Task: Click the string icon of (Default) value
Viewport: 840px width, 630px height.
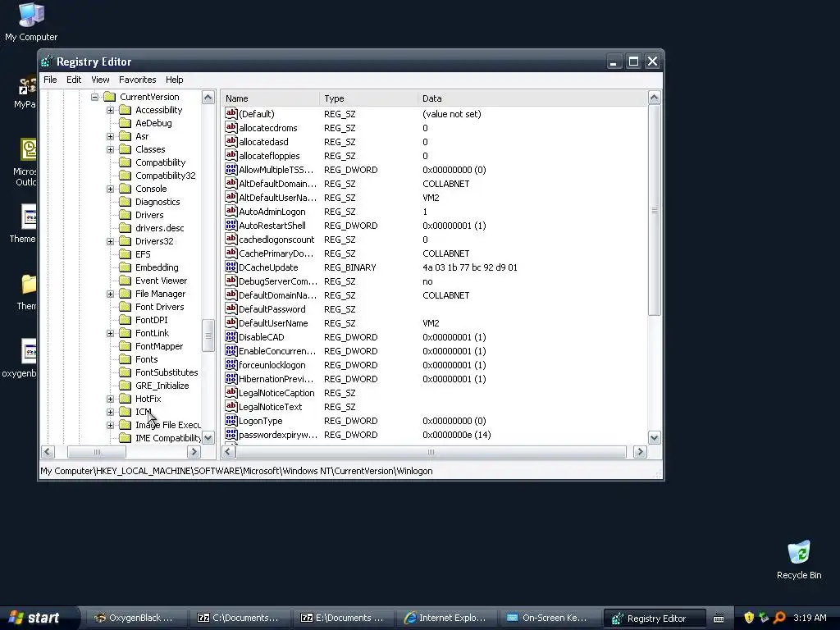Action: click(231, 113)
